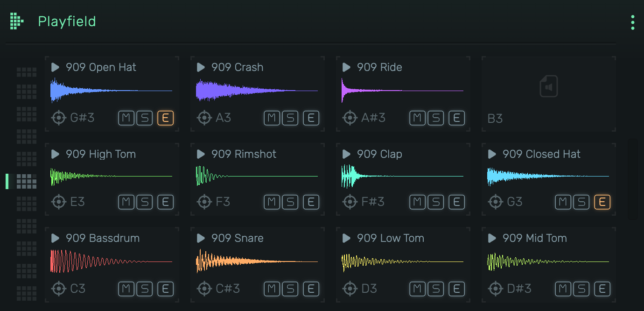Mute the 909 Ride pad
This screenshot has height=311, width=644.
(x=417, y=118)
